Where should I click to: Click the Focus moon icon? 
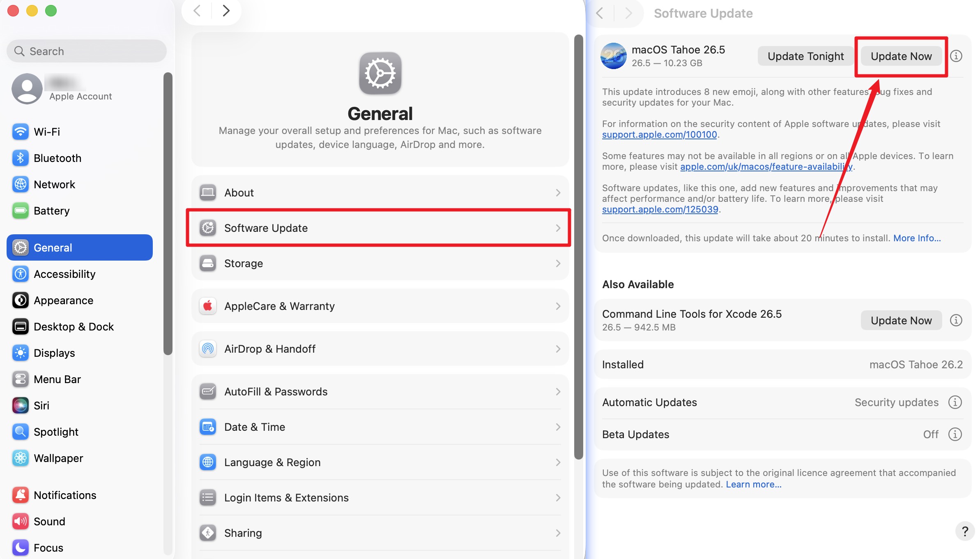pyautogui.click(x=20, y=547)
